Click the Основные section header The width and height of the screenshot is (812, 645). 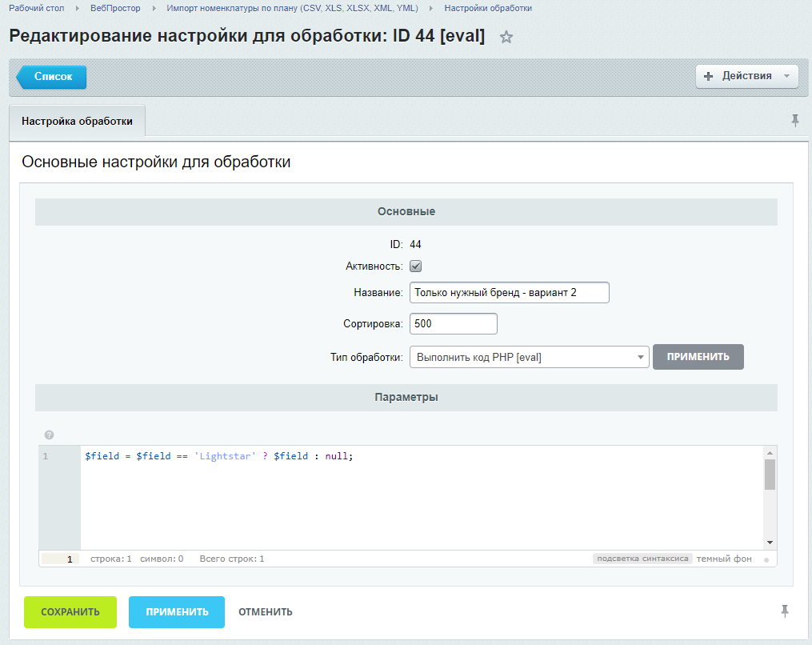coord(406,211)
